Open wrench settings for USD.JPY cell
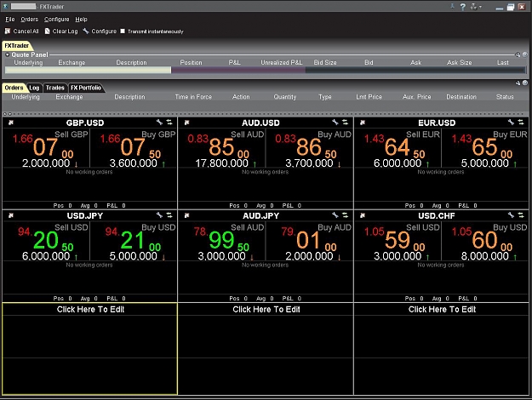Screen dimensions: 532x400 [x=159, y=215]
